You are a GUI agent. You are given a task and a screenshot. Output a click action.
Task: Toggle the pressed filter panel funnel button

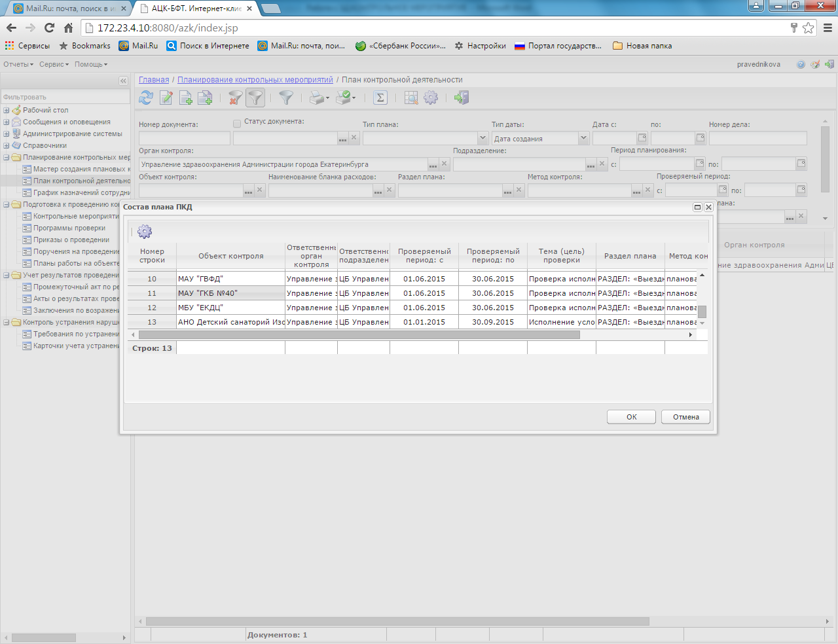tap(255, 98)
